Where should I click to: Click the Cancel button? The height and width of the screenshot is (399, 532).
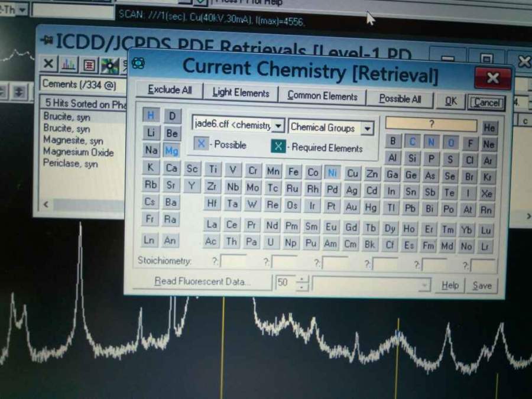(x=487, y=102)
